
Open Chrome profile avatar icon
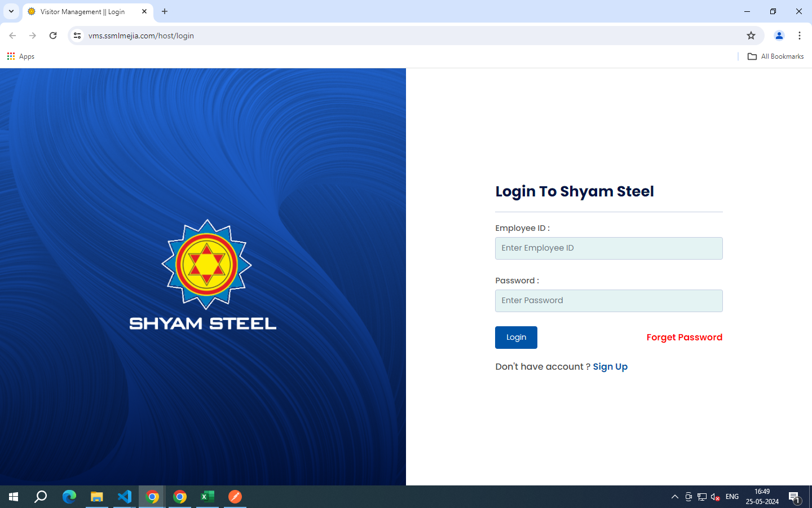tap(779, 36)
